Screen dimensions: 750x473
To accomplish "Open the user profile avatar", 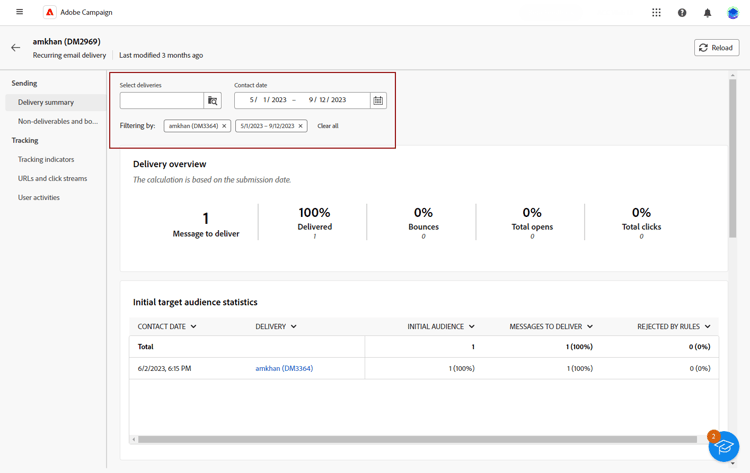I will [x=733, y=13].
